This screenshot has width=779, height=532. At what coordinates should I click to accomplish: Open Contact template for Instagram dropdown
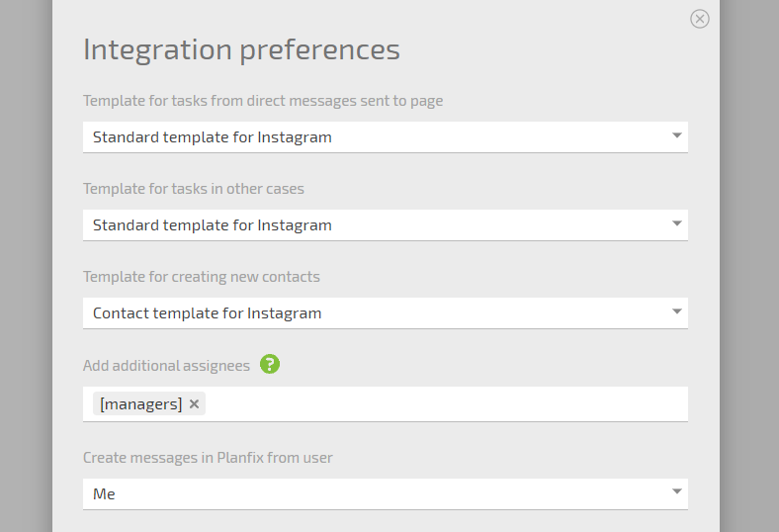(386, 312)
